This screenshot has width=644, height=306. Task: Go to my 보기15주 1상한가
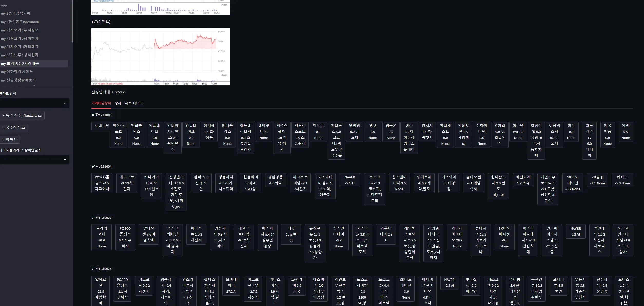click(x=20, y=55)
